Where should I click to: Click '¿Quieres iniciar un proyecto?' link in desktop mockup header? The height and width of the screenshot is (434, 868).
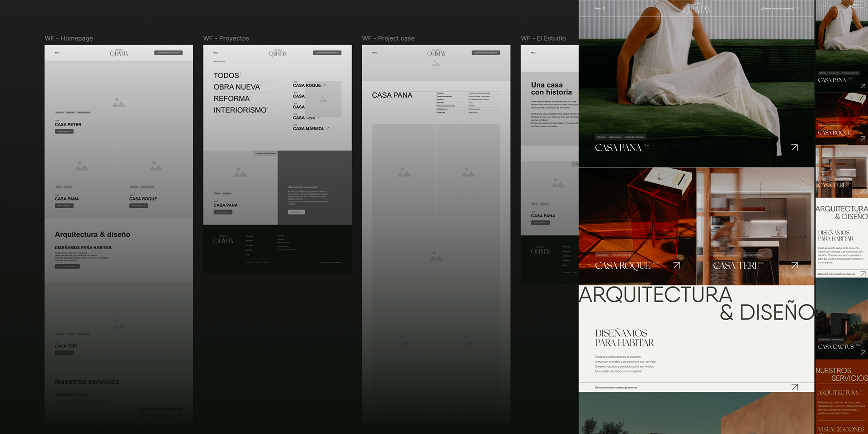pos(779,9)
